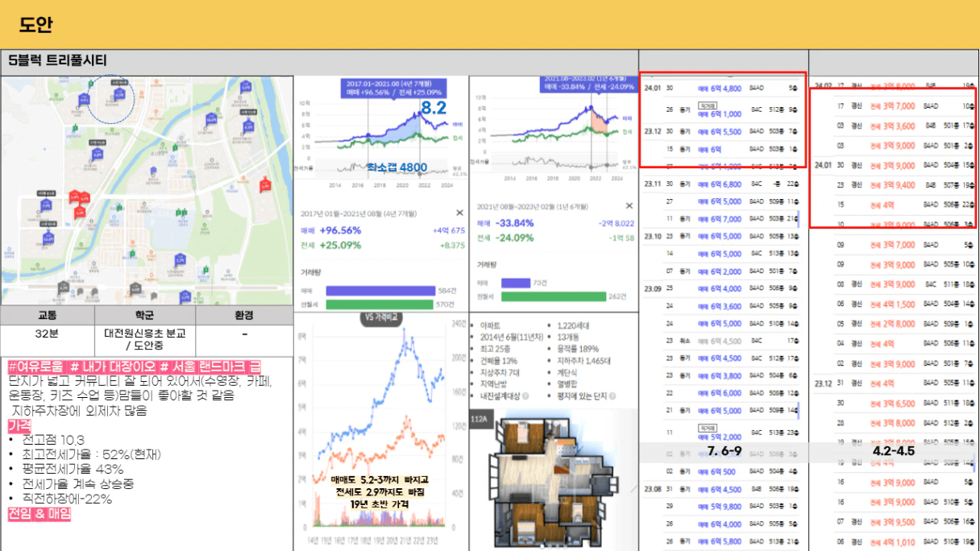Close the 2017년 01월~2021년 08월 summary panel
Image resolution: width=980 pixels, height=551 pixels.
point(460,213)
